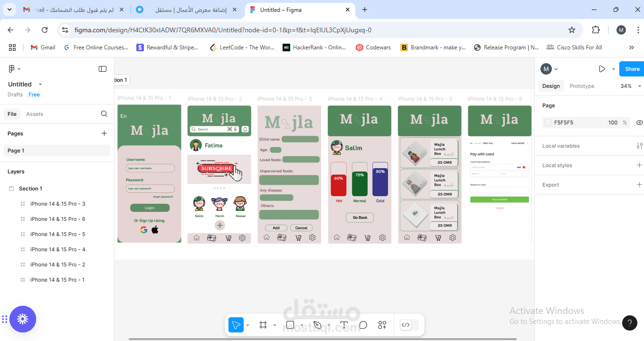
Task: Switch to the Assets tab
Action: click(35, 114)
